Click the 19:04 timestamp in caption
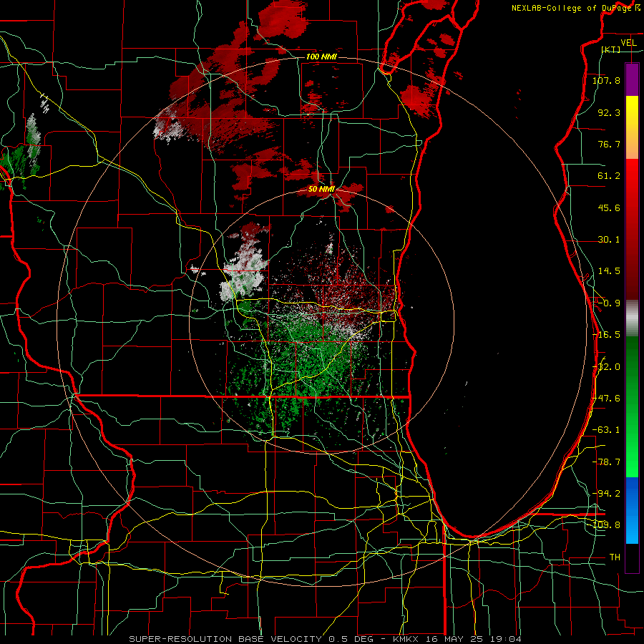Screen dimensions: 644x644 tap(507, 639)
